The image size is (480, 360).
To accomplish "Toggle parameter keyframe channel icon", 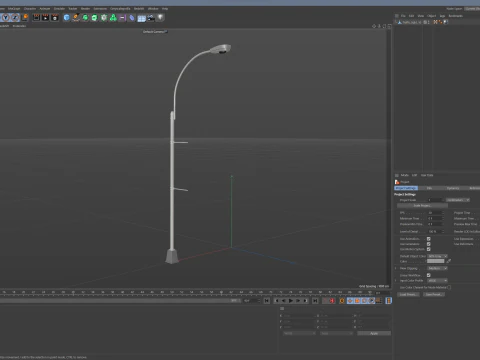I will coord(371,301).
